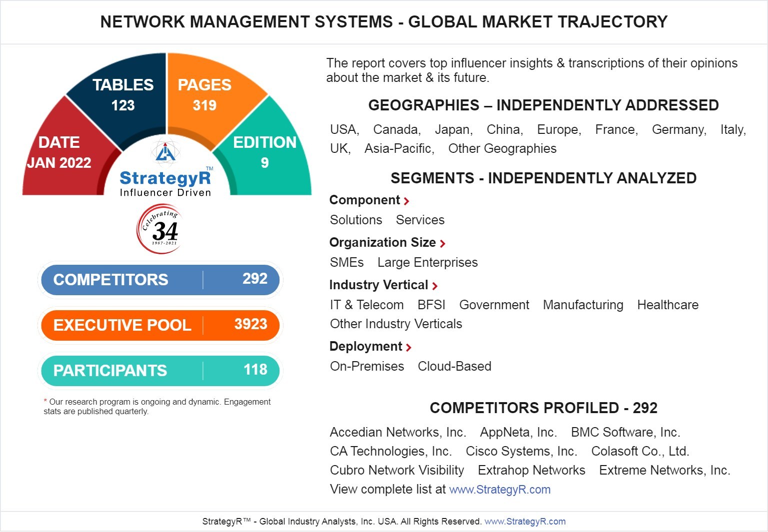Click the Segments Independently Analyzed heading

coord(543,178)
